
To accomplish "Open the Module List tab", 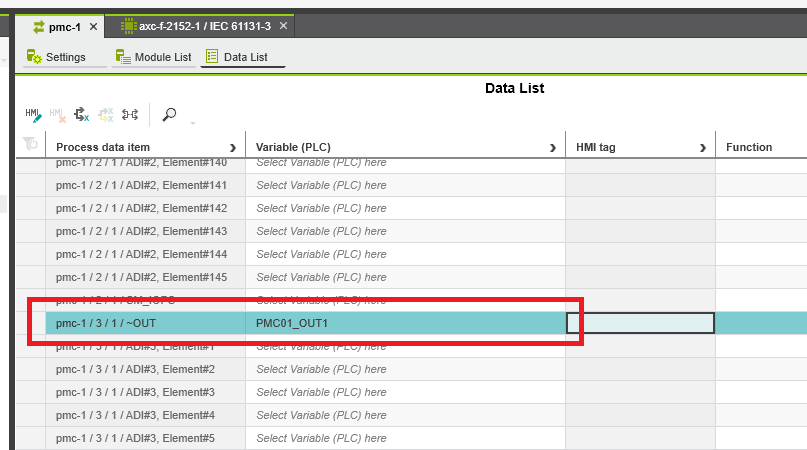I will [153, 57].
